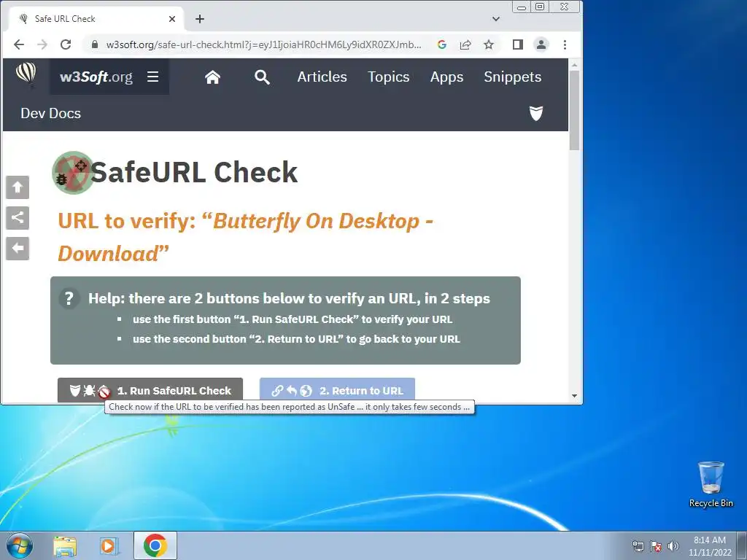Open the Chrome three-dot menu

click(x=565, y=44)
